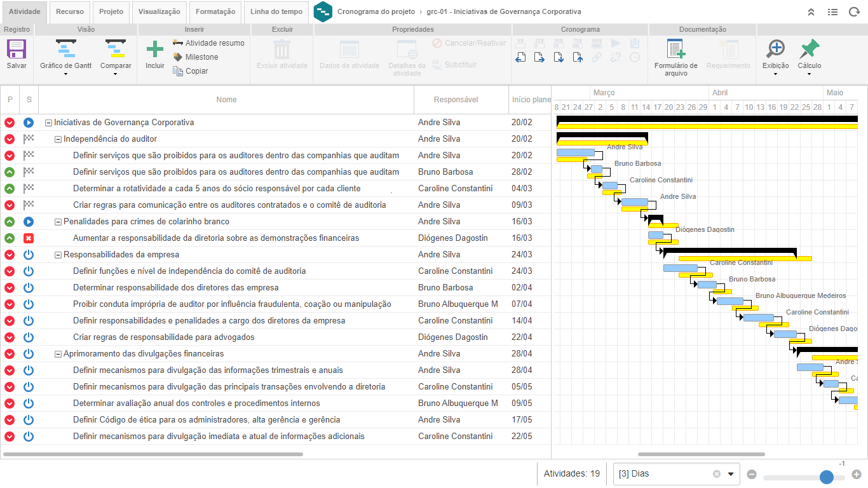This screenshot has height=488, width=868.
Task: Click the Nome column header
Action: coord(226,100)
